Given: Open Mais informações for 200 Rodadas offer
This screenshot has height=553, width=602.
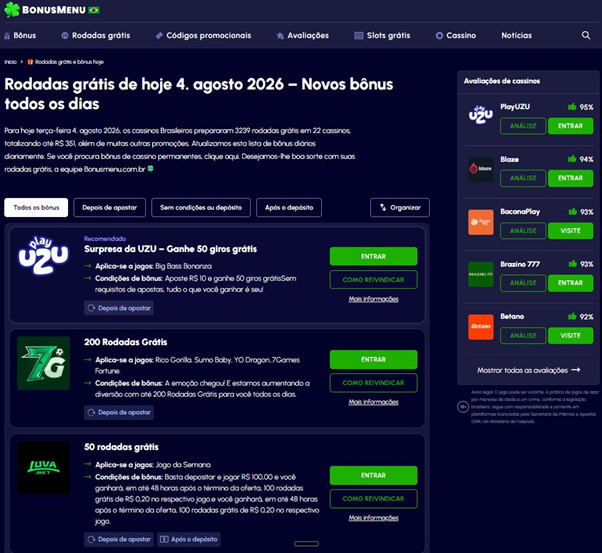Looking at the screenshot, I should 373,402.
